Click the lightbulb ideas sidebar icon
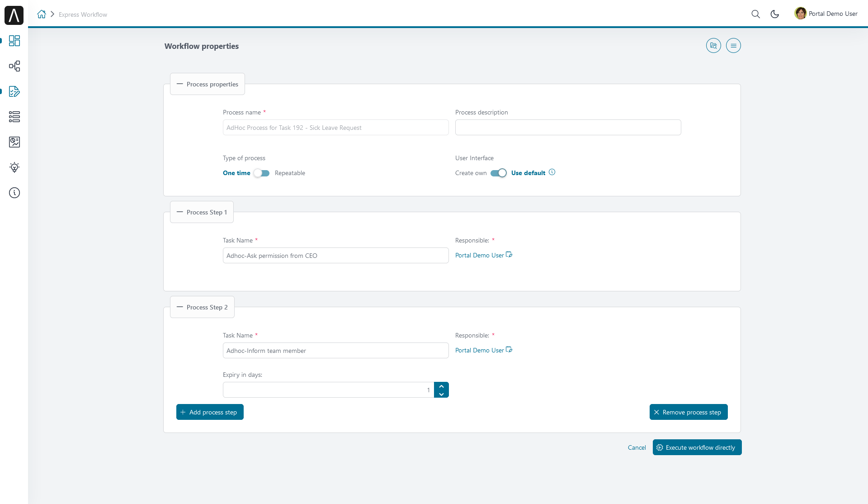868x504 pixels. [14, 167]
